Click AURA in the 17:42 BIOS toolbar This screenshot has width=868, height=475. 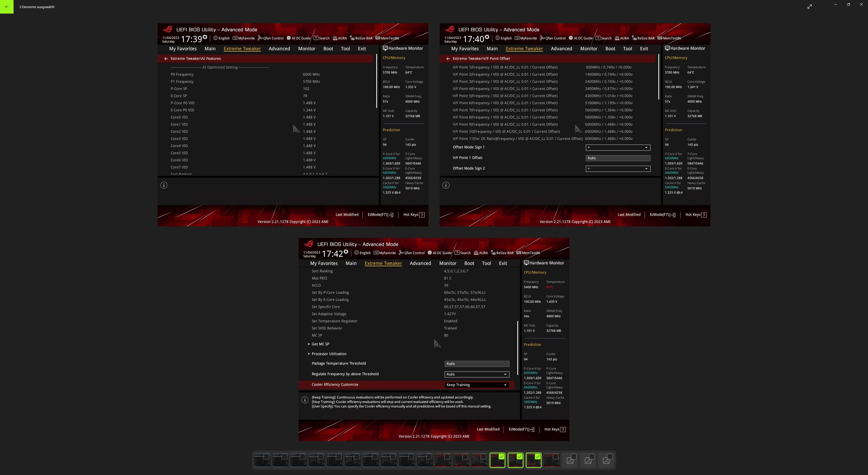[481, 253]
